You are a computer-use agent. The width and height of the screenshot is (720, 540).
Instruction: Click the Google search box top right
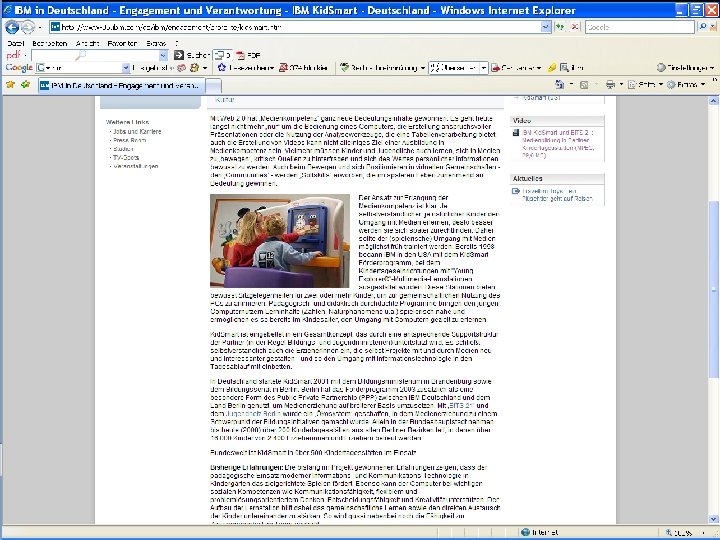click(x=639, y=27)
